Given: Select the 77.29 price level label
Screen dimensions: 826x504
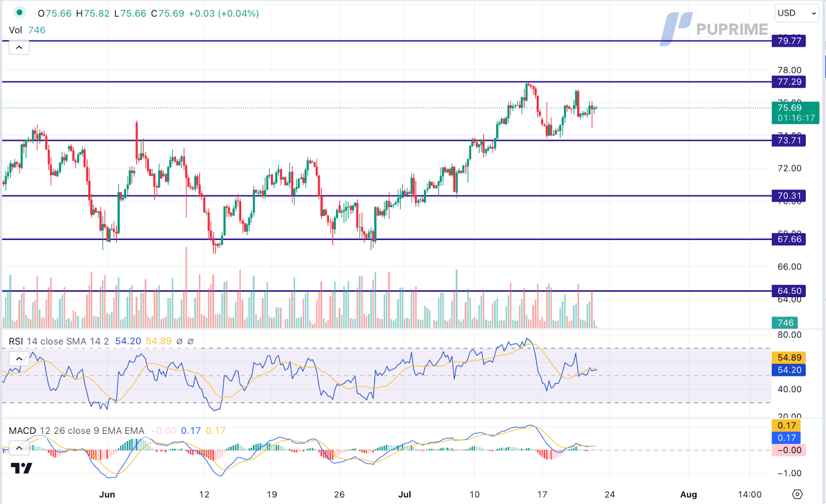Looking at the screenshot, I should (x=789, y=82).
